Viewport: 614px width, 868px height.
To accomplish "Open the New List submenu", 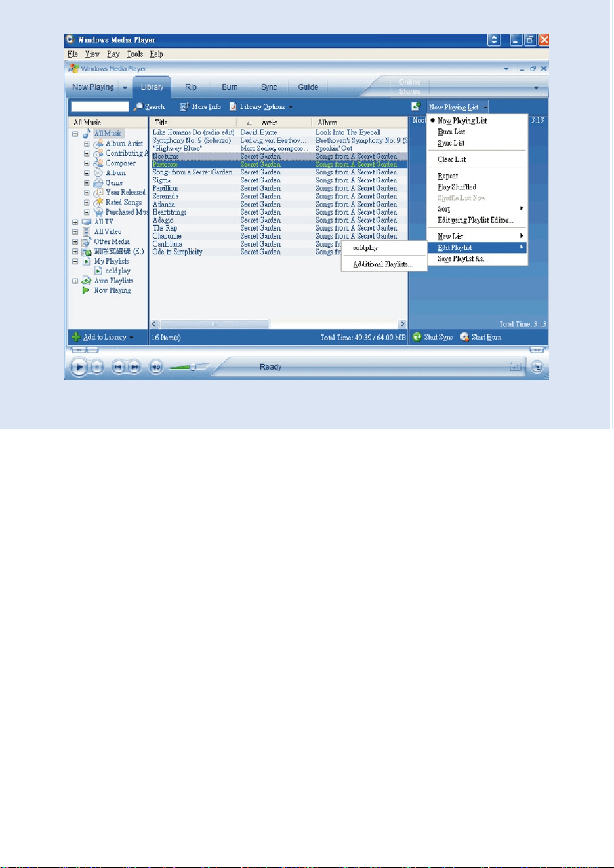I will 477,237.
